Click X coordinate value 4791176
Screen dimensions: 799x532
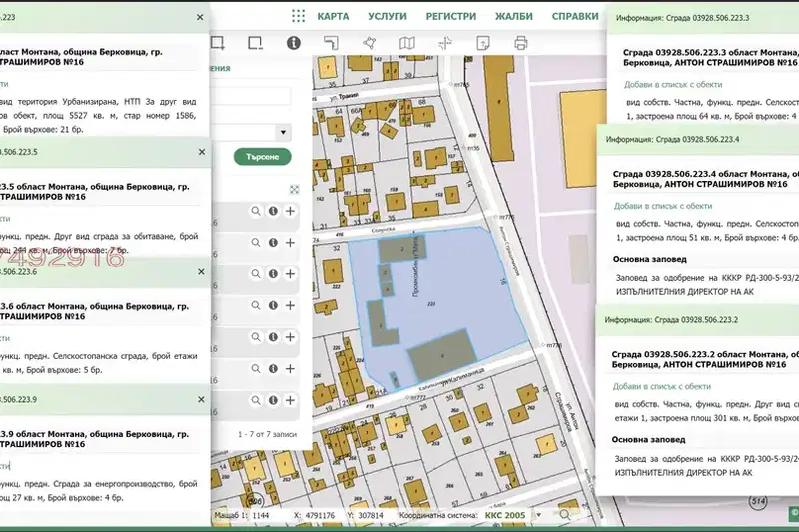pyautogui.click(x=320, y=515)
